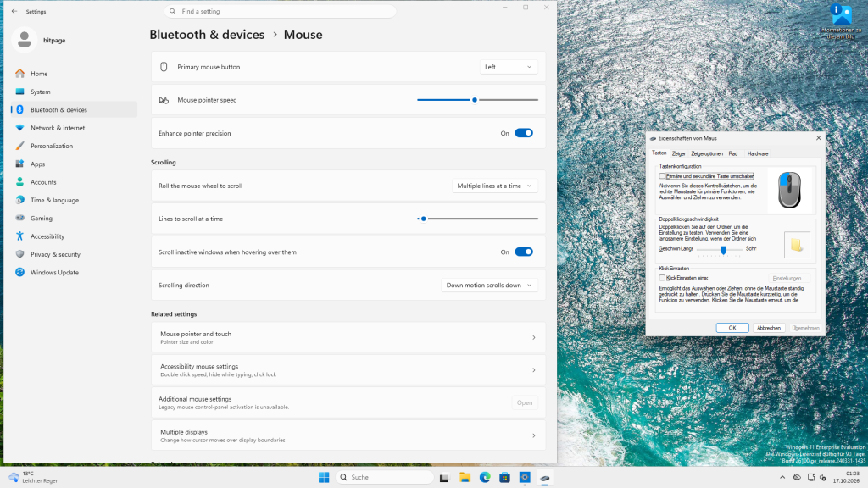868x488 pixels.
Task: Expand Roll the mouse wheel dropdown
Action: (x=494, y=186)
